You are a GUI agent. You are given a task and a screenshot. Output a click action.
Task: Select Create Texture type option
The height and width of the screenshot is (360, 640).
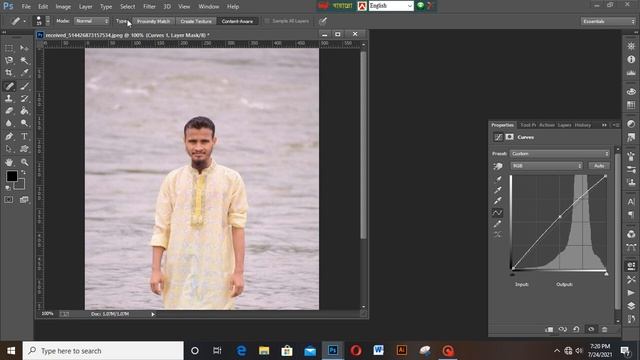196,21
